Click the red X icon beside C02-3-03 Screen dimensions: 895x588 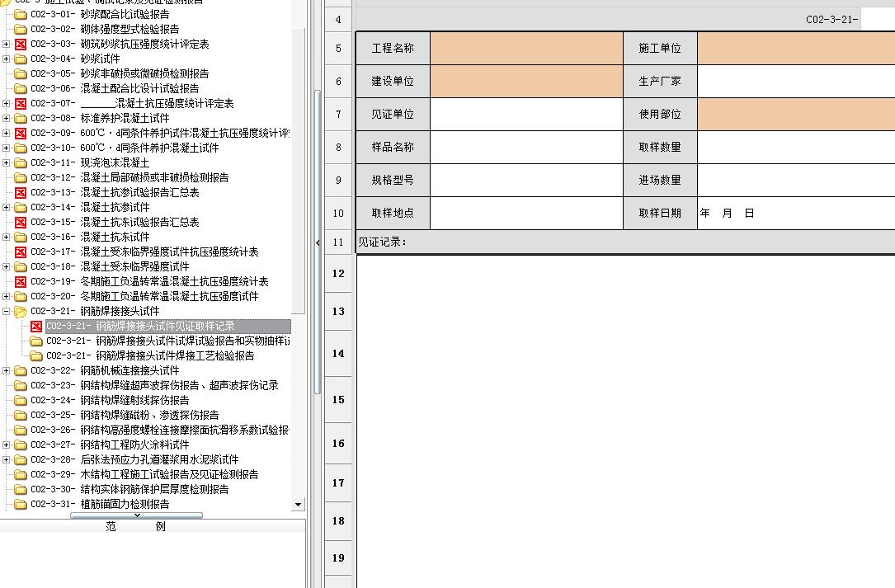(21, 45)
